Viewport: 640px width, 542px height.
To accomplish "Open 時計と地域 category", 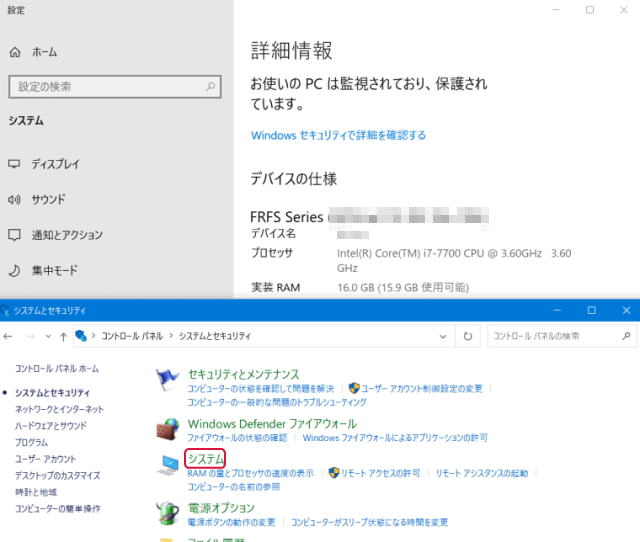I will point(36,492).
